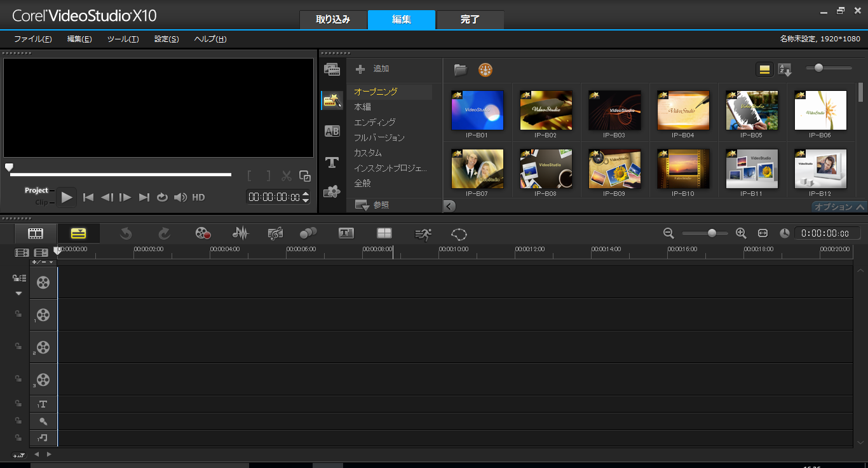Viewport: 868px width, 468px height.
Task: Click the thumbnail size slider in the library
Action: point(829,68)
